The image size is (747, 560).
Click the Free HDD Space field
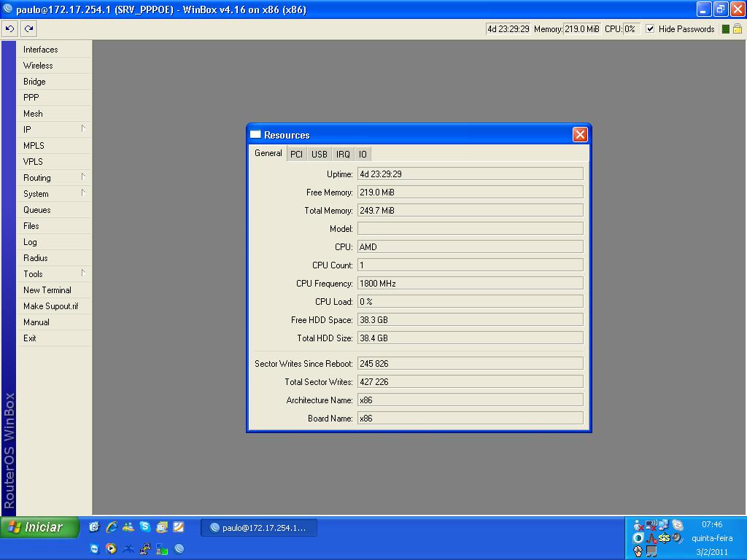(471, 320)
